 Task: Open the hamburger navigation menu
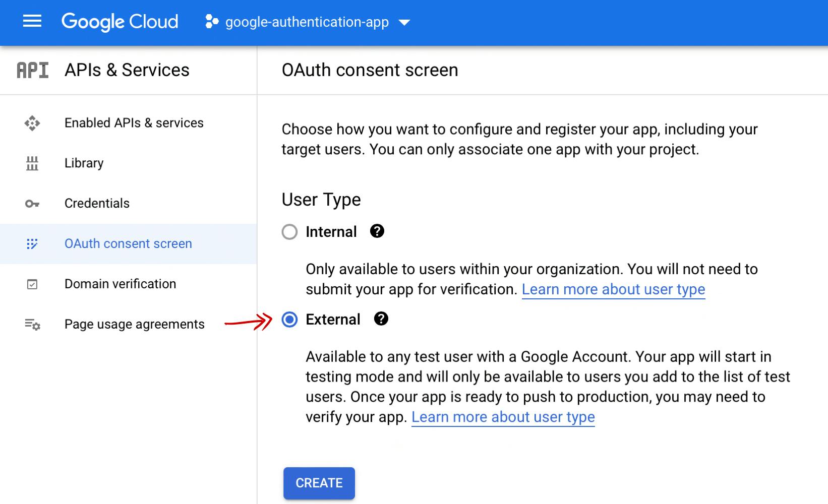point(32,21)
